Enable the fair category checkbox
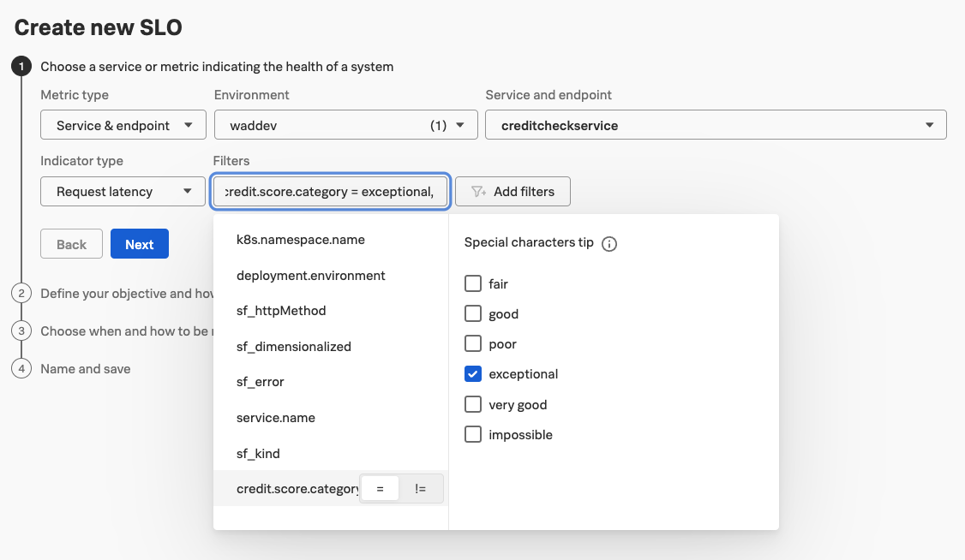 (x=472, y=283)
